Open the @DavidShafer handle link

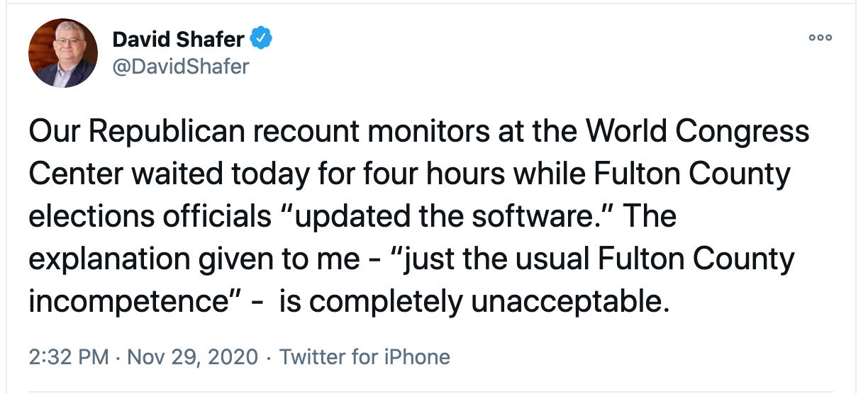[182, 67]
